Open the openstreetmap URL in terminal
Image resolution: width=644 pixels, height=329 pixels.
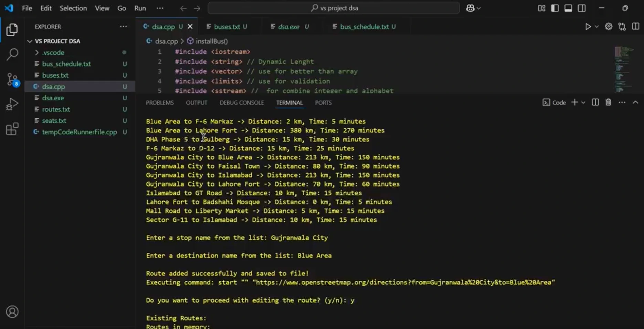[403, 283]
